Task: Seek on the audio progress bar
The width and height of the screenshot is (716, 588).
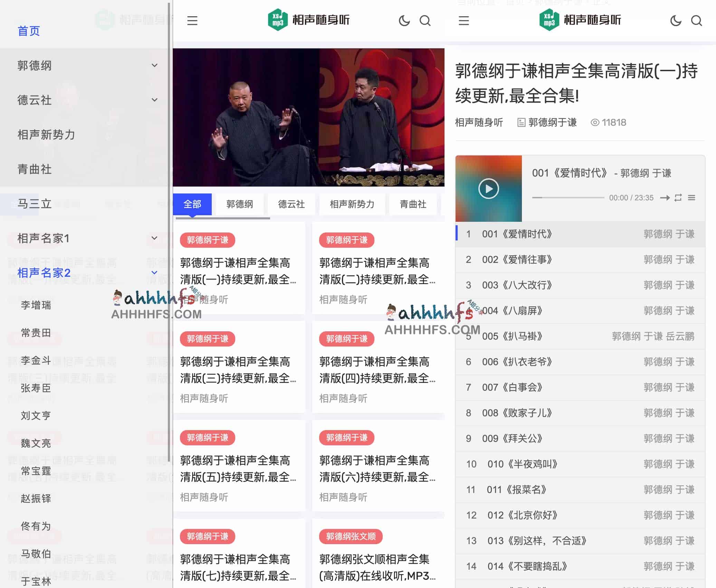Action: coord(568,198)
